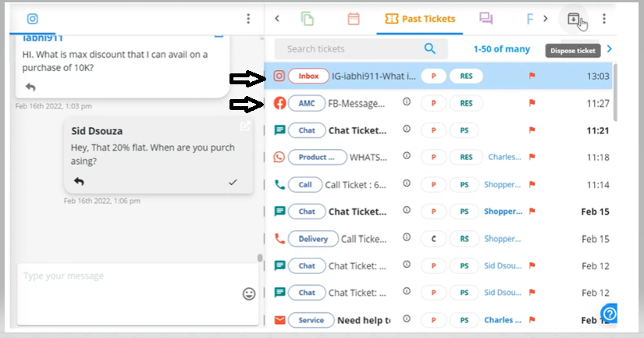Go to next page of tickets
Image resolution: width=644 pixels, height=338 pixels.
pos(609,48)
